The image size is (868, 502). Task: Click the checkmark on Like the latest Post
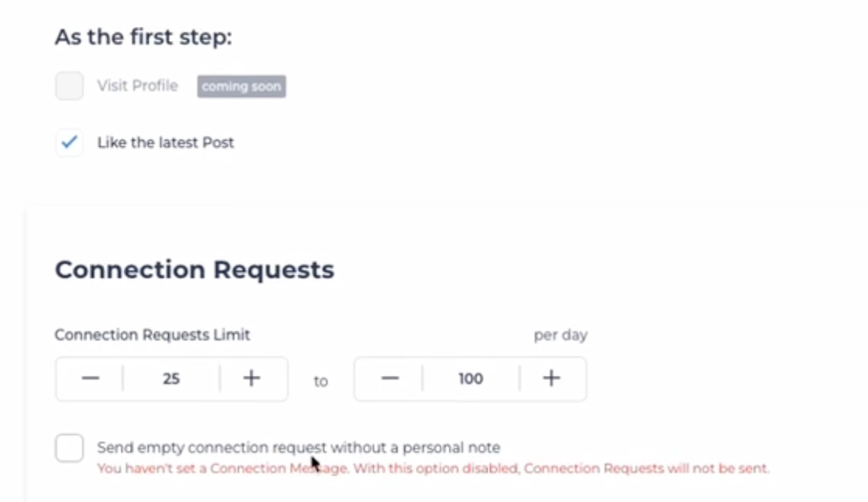[x=69, y=142]
